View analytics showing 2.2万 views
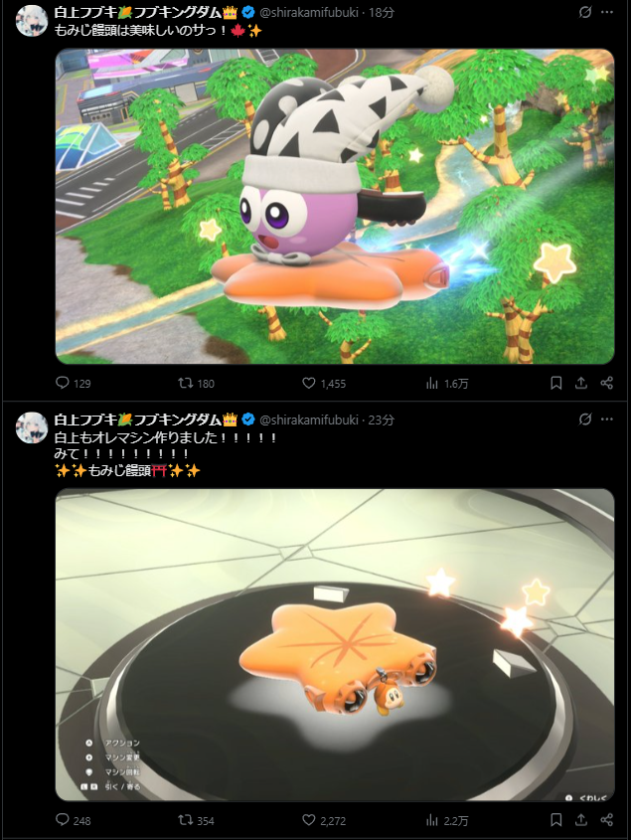Viewport: 631px width, 840px height. [447, 820]
